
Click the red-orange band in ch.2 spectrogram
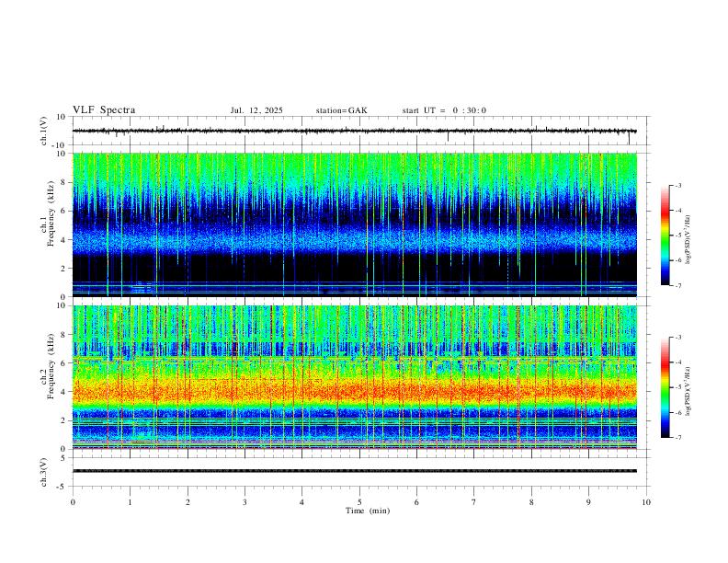point(355,392)
